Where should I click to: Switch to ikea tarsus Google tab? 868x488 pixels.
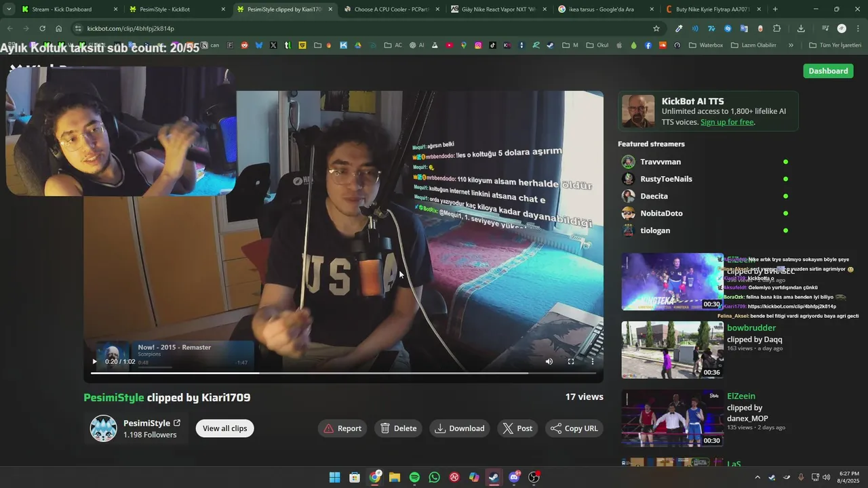tap(606, 9)
